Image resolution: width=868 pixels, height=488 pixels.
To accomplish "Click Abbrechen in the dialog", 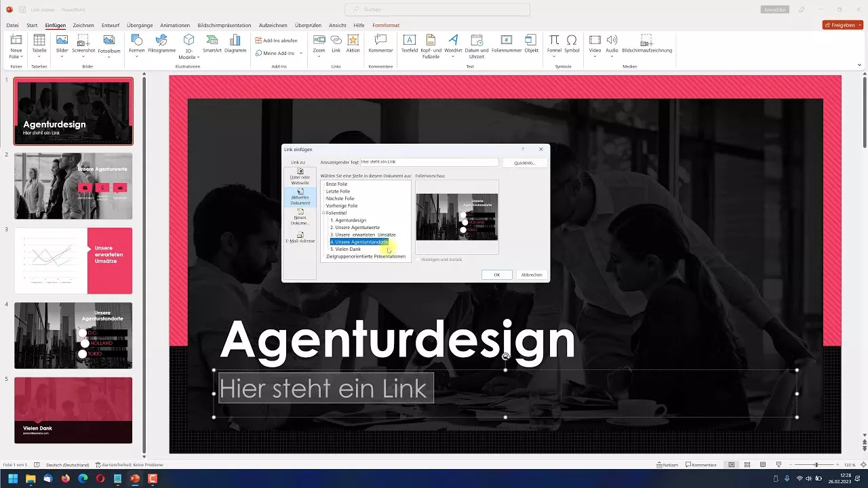I will 532,274.
